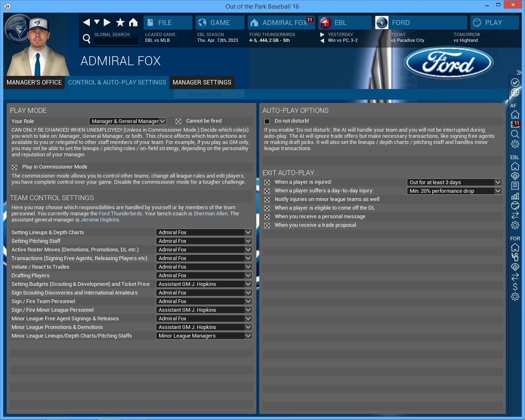Screen dimensions: 525x420
Task: Switch to Manager's Office tab
Action: click(x=34, y=82)
